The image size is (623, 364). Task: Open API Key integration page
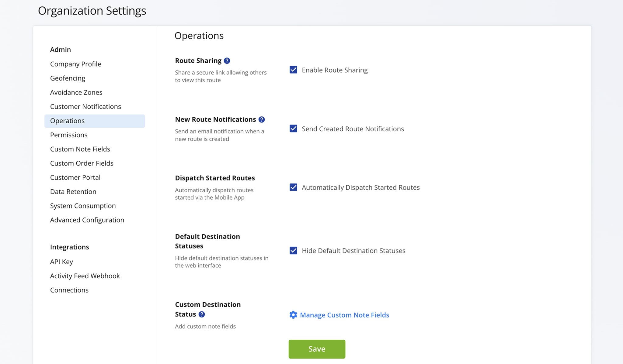coord(61,262)
